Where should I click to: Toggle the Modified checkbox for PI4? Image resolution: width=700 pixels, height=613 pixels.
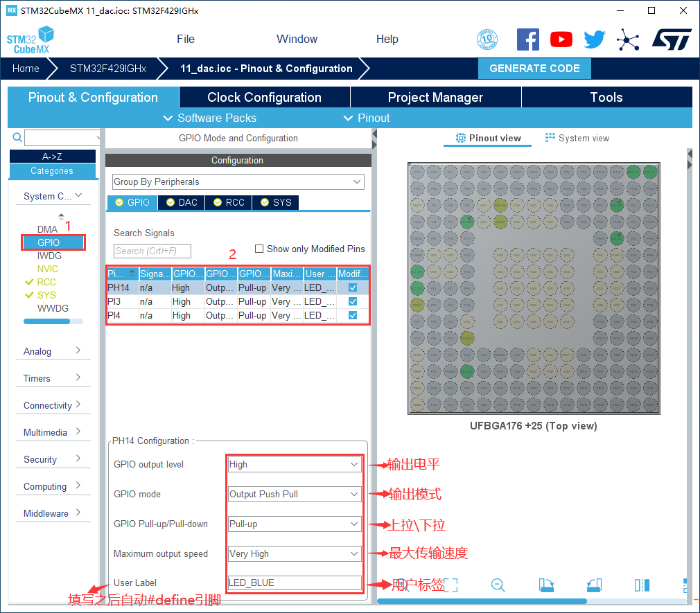[x=353, y=315]
